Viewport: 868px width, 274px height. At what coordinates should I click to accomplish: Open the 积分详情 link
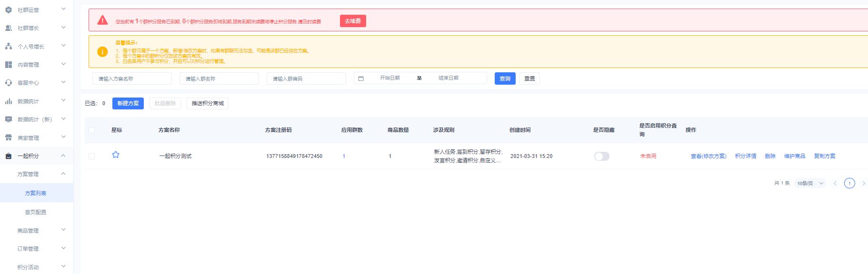(745, 156)
